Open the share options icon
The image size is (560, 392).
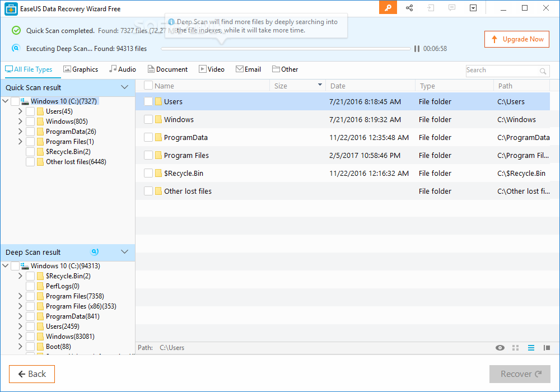click(x=409, y=8)
